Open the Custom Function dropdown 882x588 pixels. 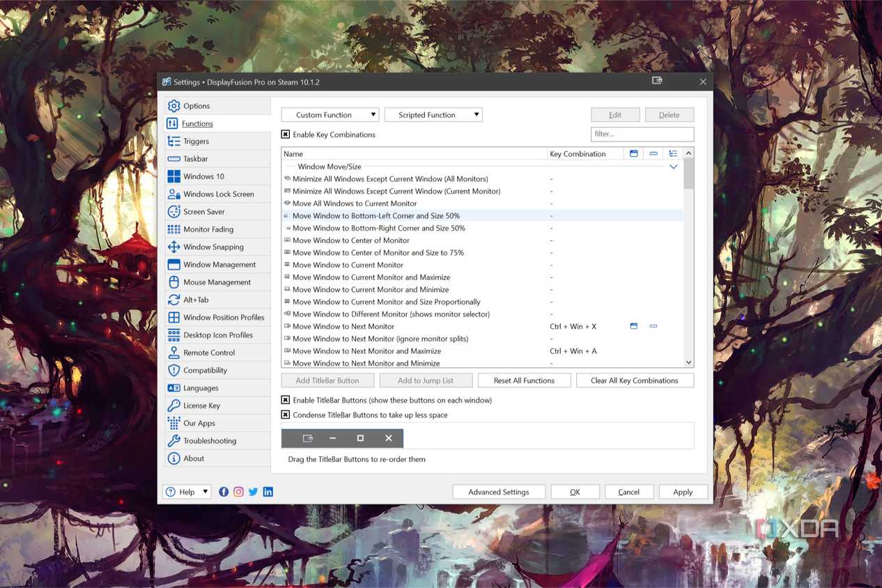[x=330, y=115]
